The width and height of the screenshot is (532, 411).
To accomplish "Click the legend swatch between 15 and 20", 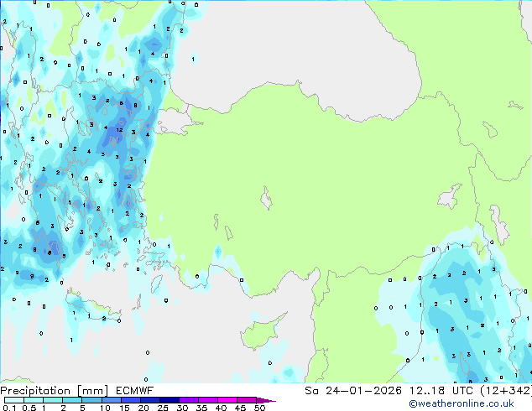I will tap(131, 400).
